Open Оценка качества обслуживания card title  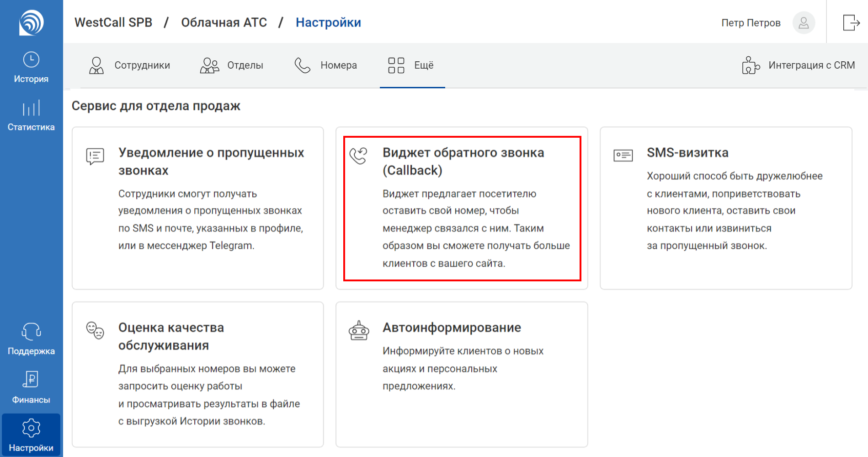pyautogui.click(x=171, y=336)
